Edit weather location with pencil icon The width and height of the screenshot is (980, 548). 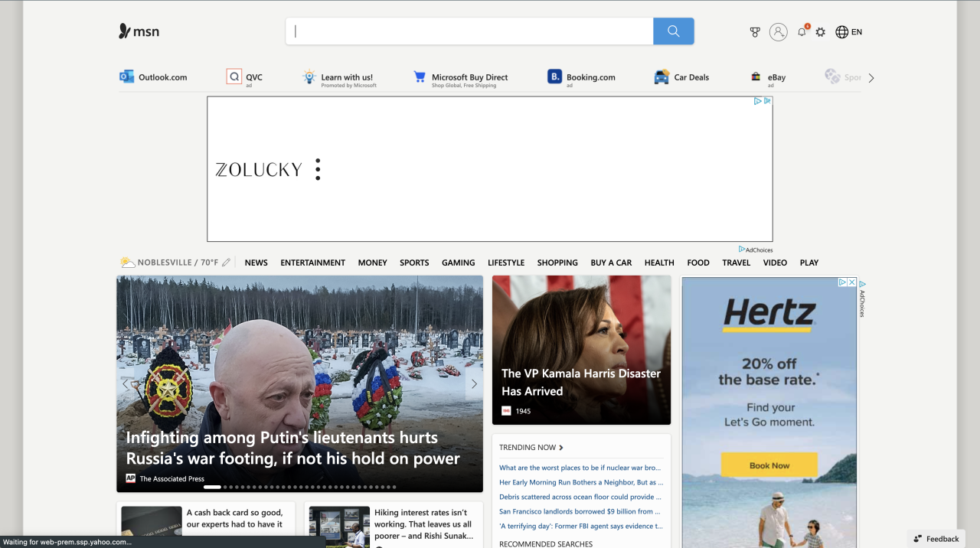pyautogui.click(x=226, y=263)
